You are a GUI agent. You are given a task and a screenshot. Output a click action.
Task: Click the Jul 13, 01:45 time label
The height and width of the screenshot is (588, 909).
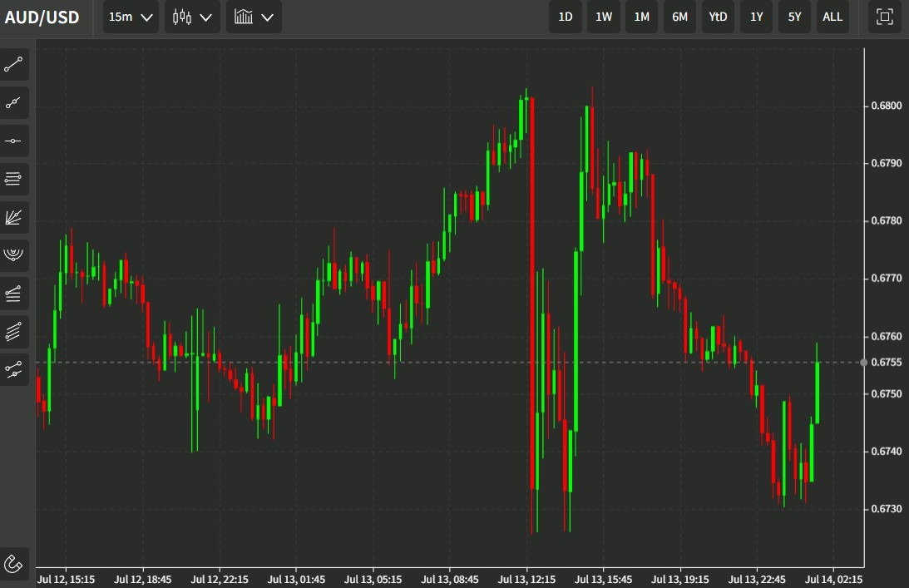pyautogui.click(x=296, y=580)
